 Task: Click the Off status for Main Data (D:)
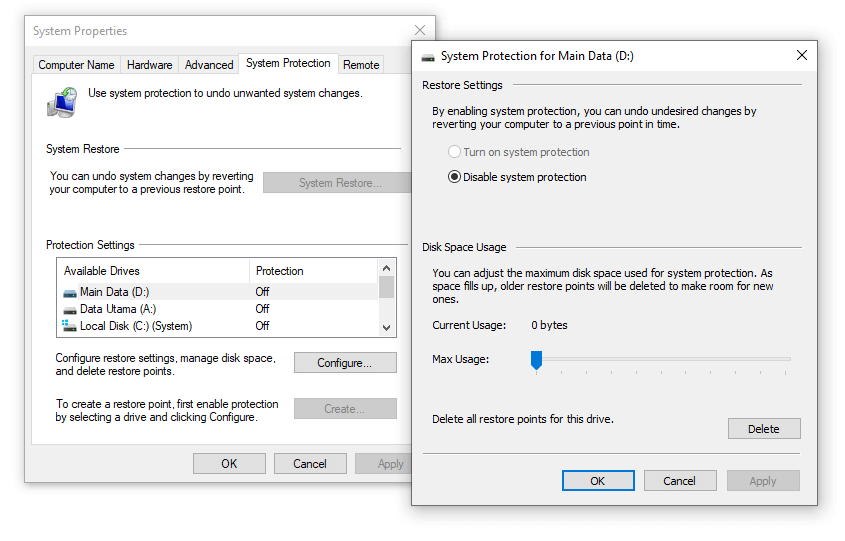[262, 292]
